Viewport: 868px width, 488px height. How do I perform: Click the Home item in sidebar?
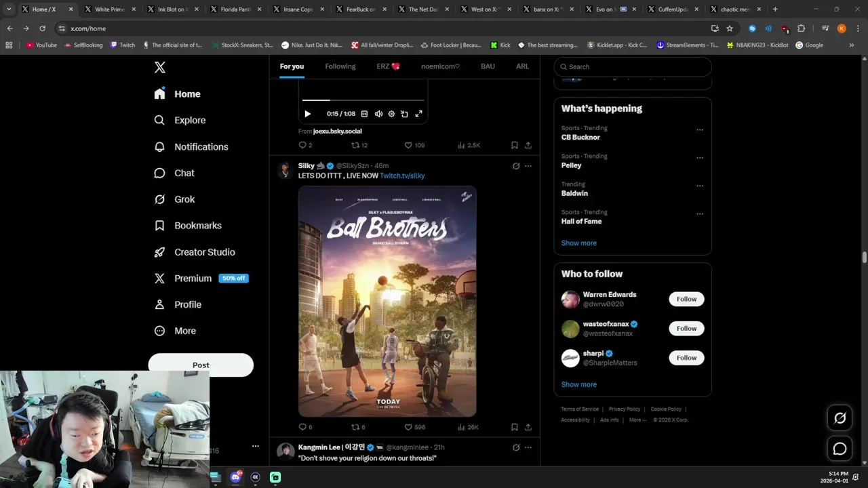click(x=178, y=94)
